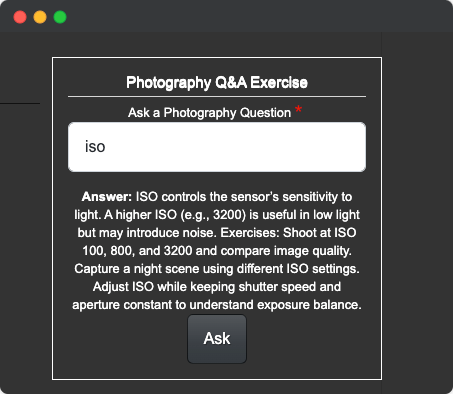The height and width of the screenshot is (394, 453).
Task: Place the cursor on the iso text
Action: [95, 147]
